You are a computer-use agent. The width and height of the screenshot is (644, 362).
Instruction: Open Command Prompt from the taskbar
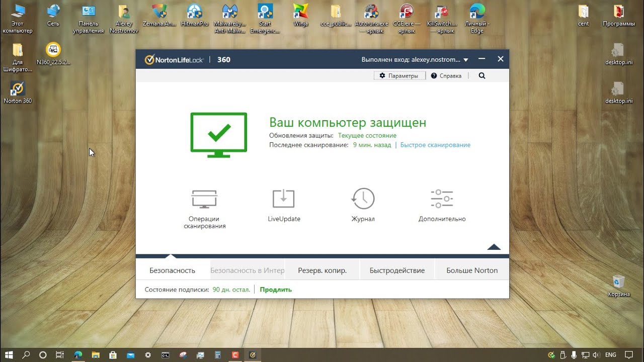165,355
